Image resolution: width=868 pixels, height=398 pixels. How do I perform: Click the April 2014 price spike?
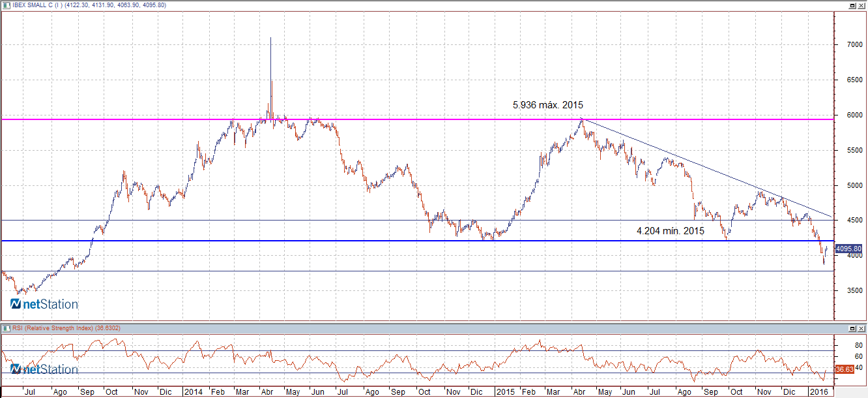[270, 65]
